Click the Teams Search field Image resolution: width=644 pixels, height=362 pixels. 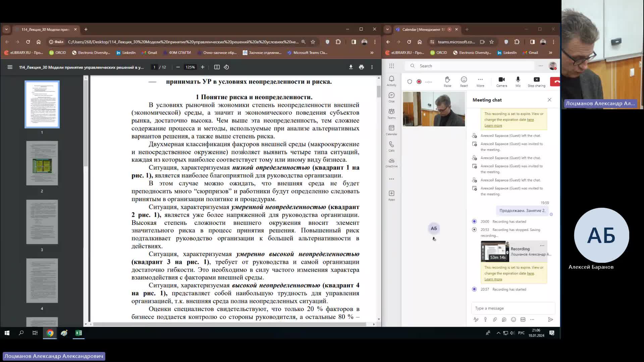coord(470,66)
